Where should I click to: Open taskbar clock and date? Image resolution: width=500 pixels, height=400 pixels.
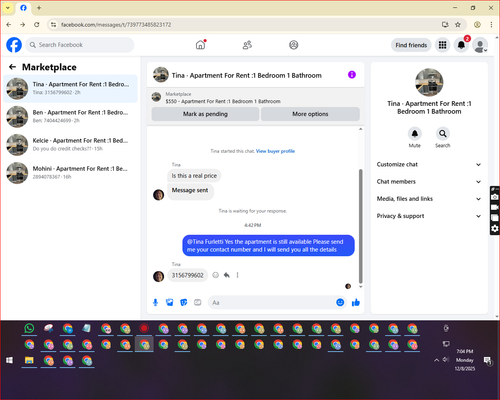[x=465, y=360]
